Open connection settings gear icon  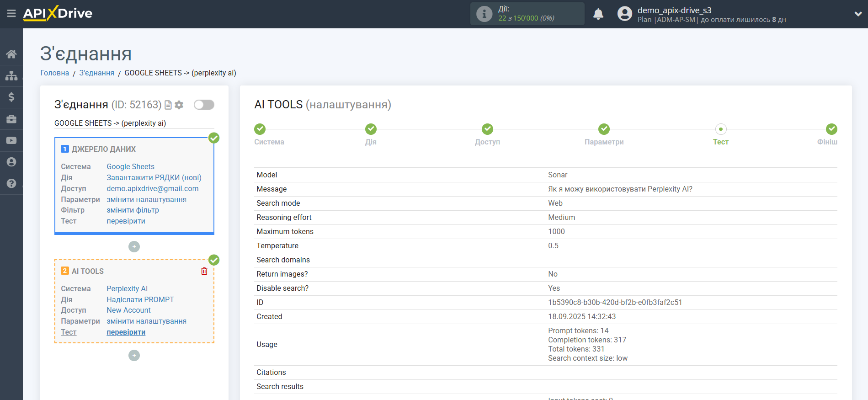point(179,105)
